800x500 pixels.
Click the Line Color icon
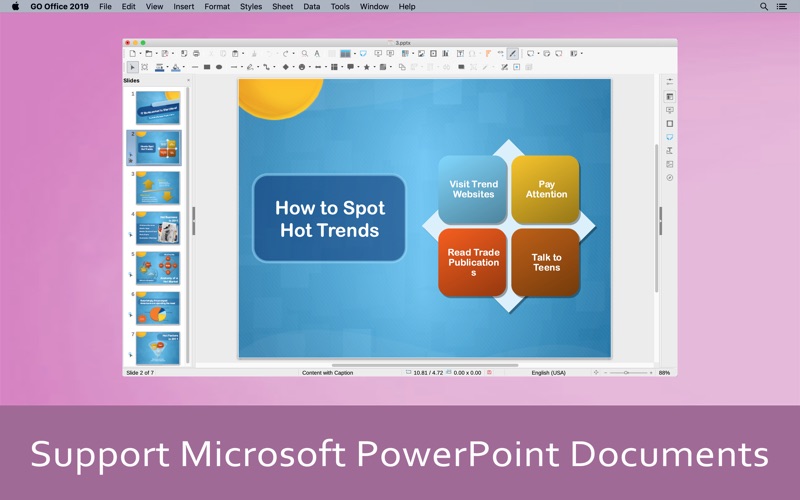pyautogui.click(x=160, y=67)
